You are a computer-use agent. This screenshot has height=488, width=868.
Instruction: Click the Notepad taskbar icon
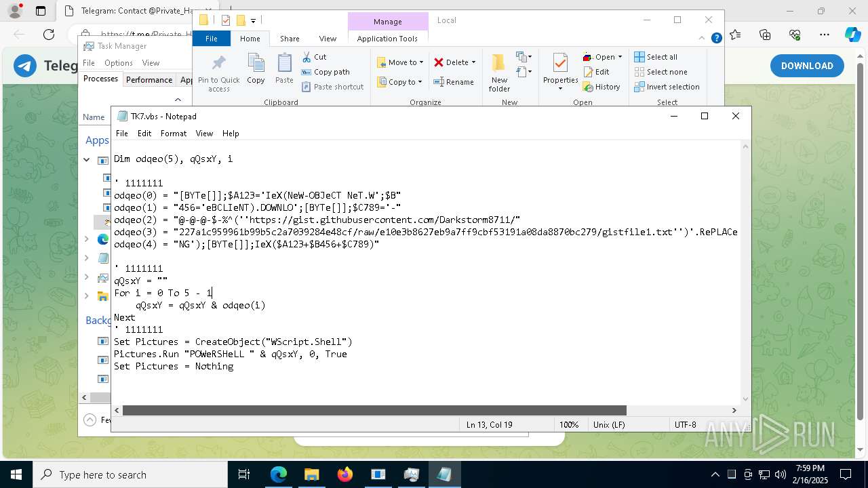444,474
